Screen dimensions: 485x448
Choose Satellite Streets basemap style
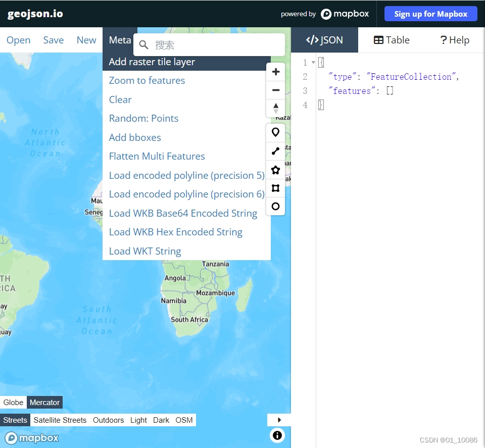tap(60, 420)
